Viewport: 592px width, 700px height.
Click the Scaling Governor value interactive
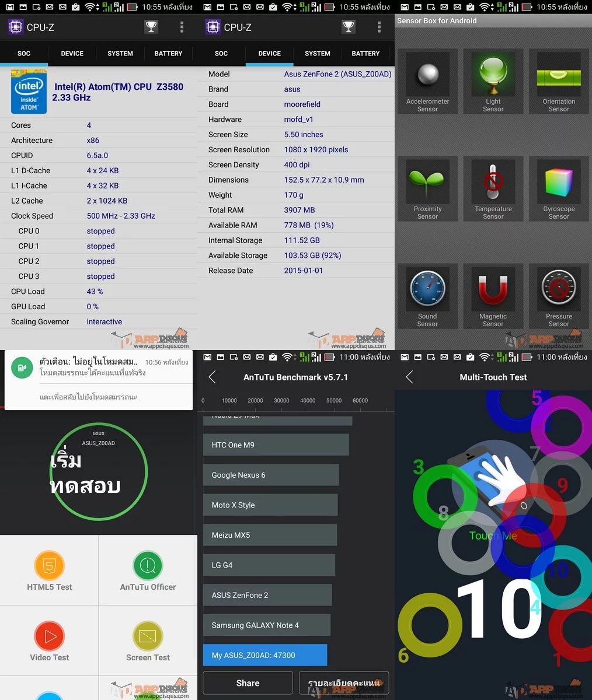pos(105,322)
